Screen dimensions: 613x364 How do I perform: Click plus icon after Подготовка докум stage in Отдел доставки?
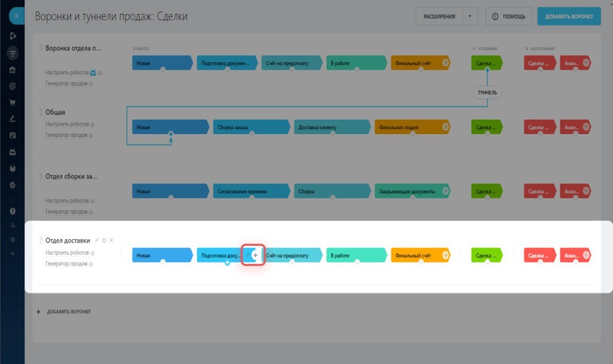(256, 255)
